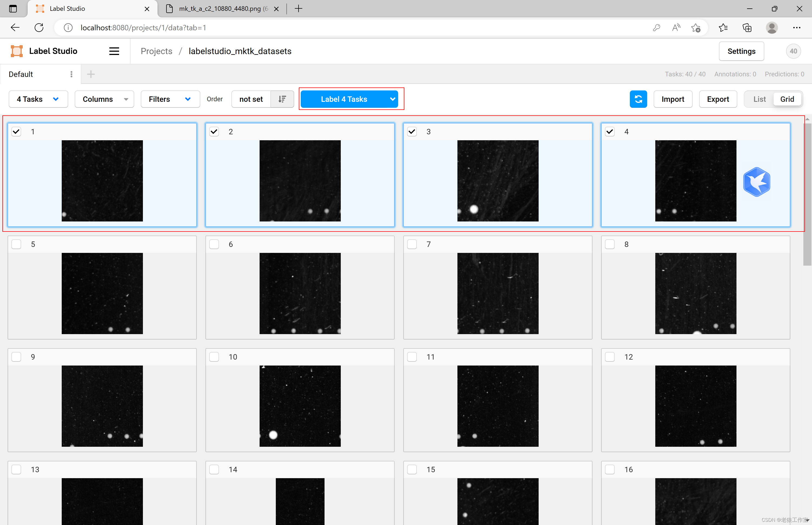Viewport: 812px width, 525px height.
Task: Open the Default tab three-dot options
Action: pyautogui.click(x=71, y=74)
